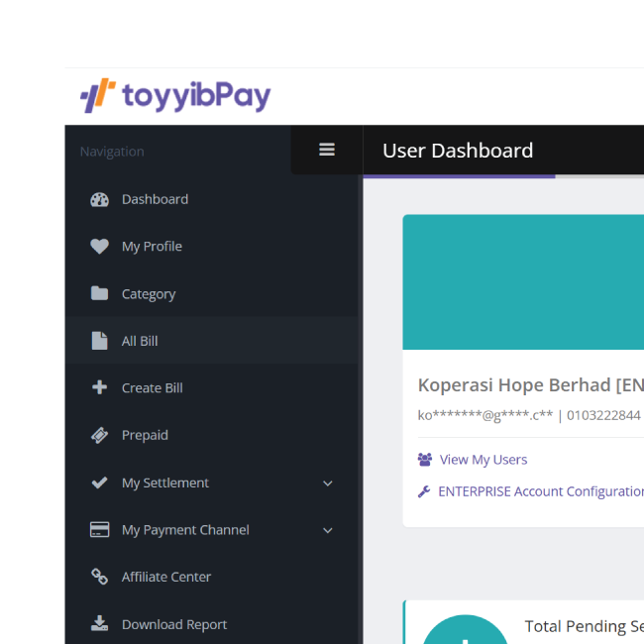The width and height of the screenshot is (644, 644).
Task: Open the All Bill menu item
Action: click(140, 341)
